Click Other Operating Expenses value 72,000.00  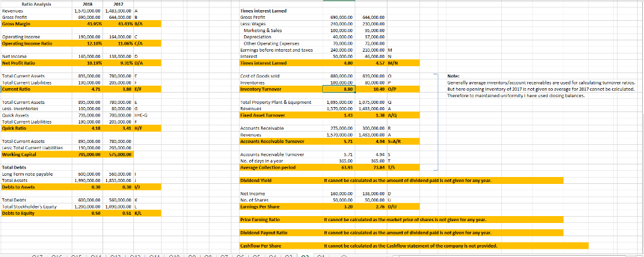tap(371, 43)
